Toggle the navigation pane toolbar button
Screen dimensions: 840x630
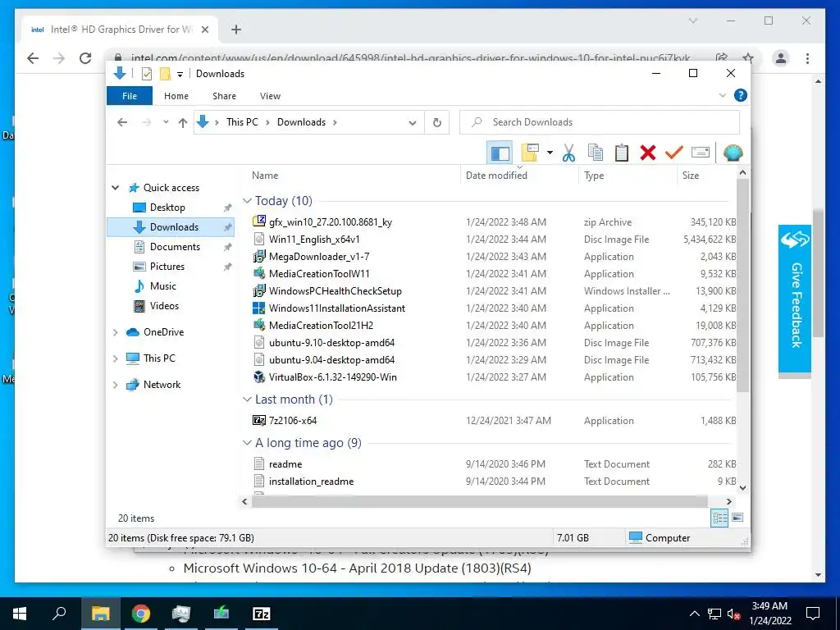click(x=500, y=153)
